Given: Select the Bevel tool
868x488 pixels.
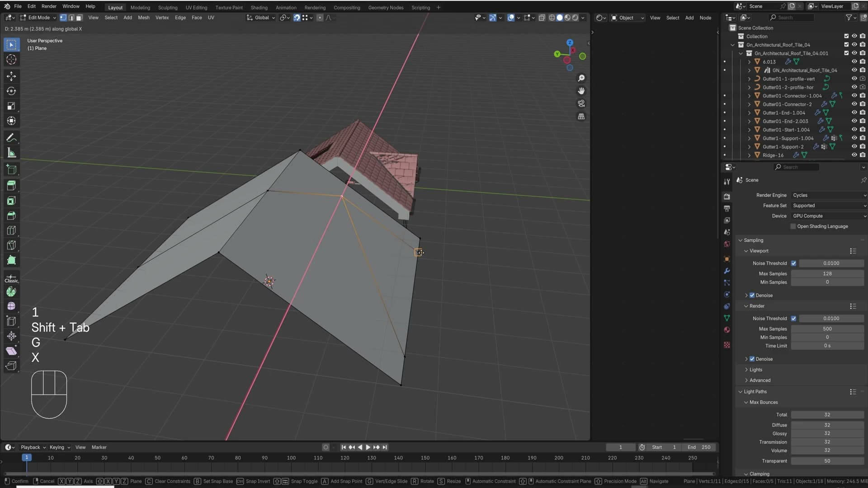Looking at the screenshot, I should 11,216.
